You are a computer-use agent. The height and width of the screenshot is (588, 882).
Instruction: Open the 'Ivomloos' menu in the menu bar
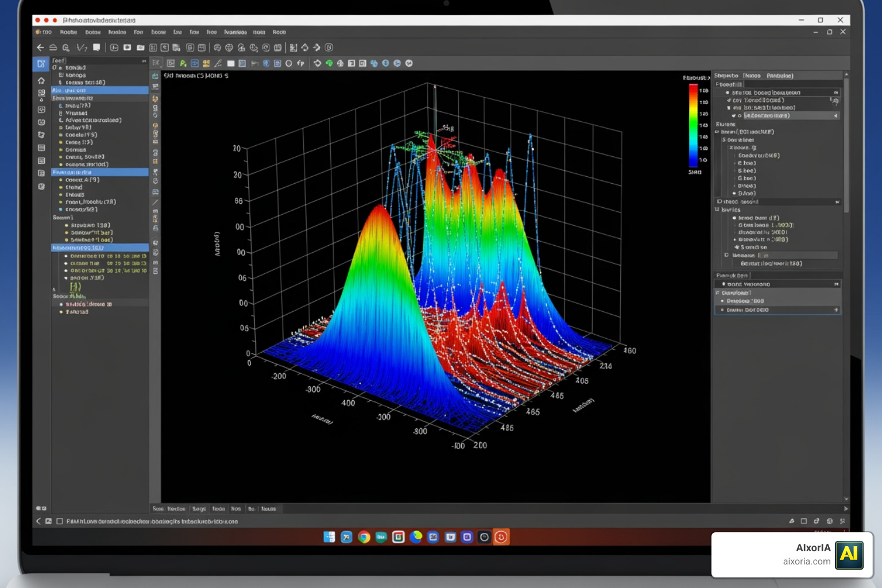(x=235, y=32)
